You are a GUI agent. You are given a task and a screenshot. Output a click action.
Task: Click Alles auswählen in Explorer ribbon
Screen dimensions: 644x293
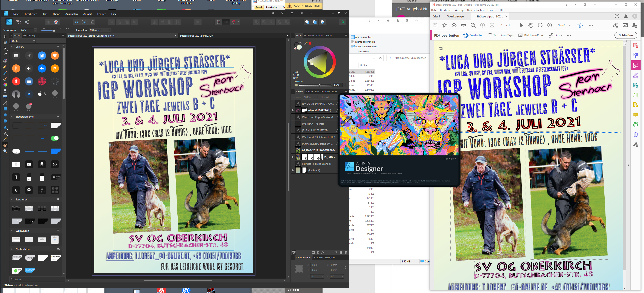click(x=362, y=37)
